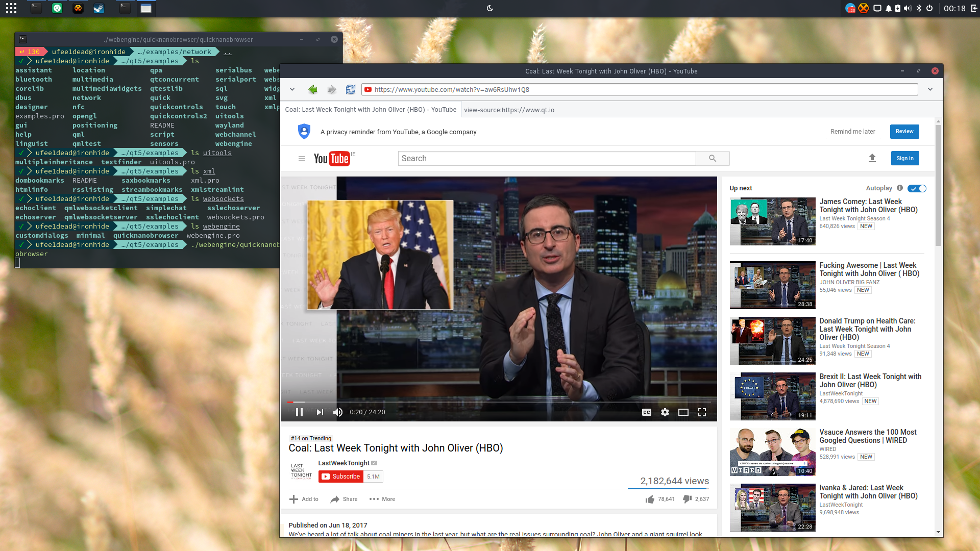This screenshot has width=980, height=551.
Task: Reload the page with the refresh icon
Action: click(351, 89)
